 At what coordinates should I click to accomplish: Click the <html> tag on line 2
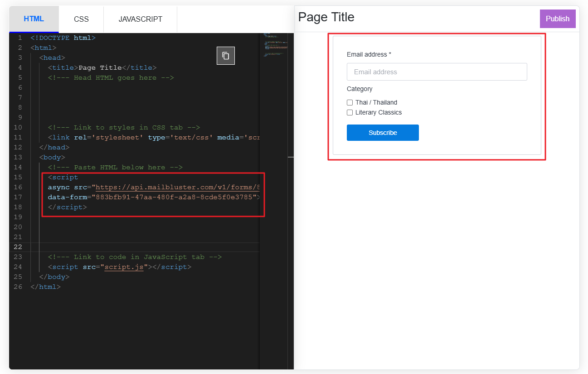pos(44,48)
